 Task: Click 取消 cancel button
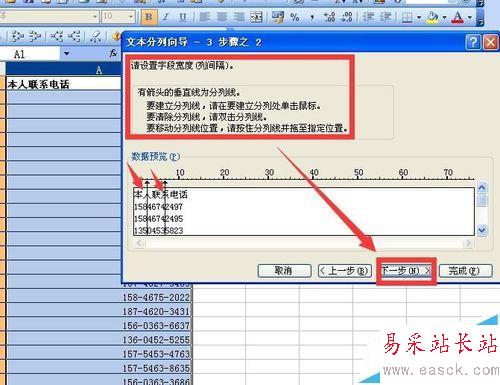[284, 271]
